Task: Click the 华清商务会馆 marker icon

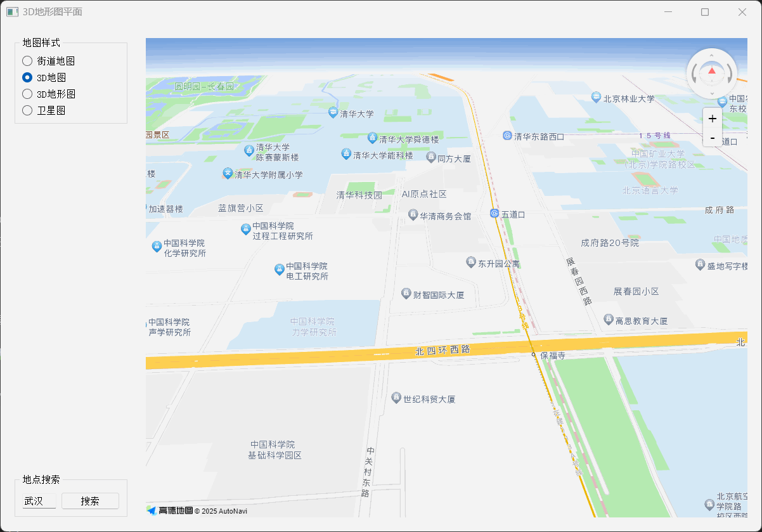Action: [x=414, y=216]
